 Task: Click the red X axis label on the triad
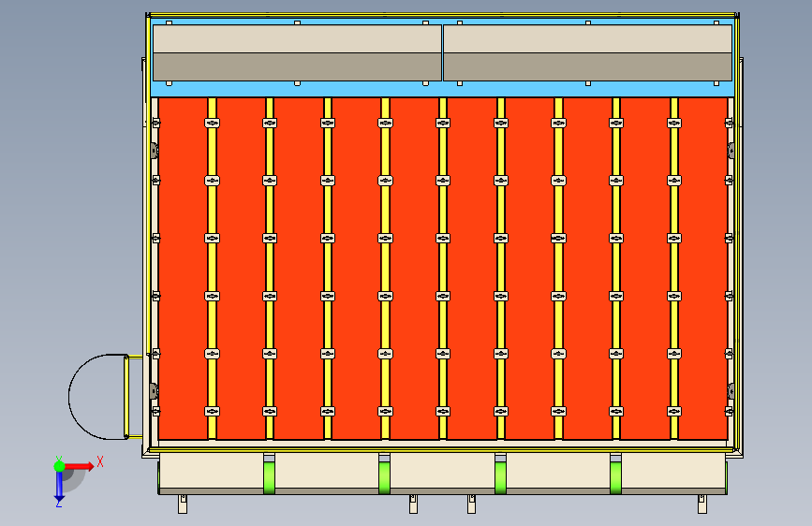(x=100, y=461)
